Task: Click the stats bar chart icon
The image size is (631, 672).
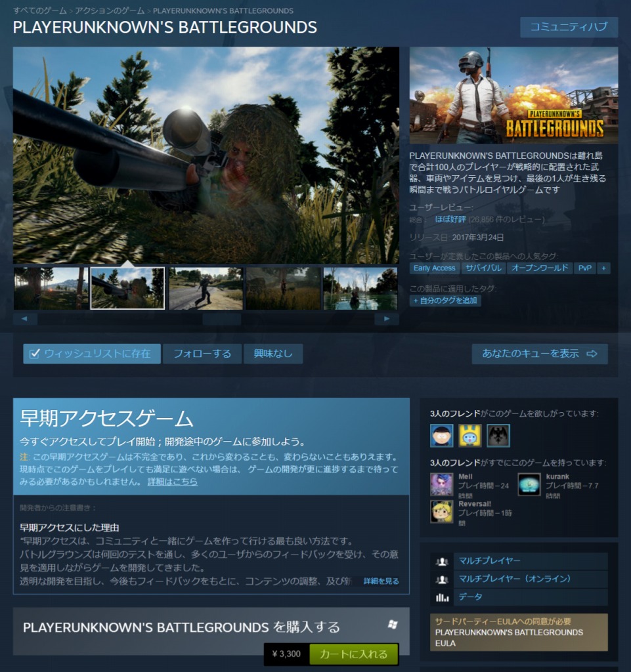Action: click(x=442, y=597)
